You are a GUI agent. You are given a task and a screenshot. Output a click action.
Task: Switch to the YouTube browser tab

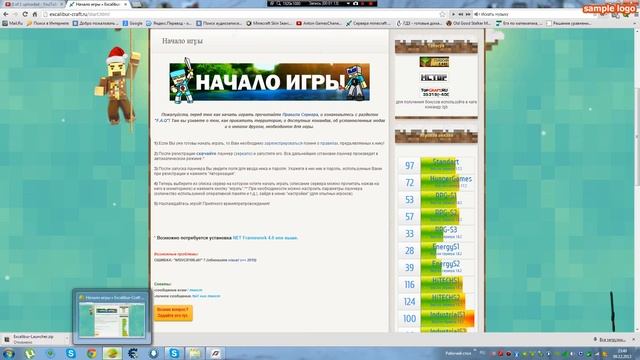pos(33,4)
